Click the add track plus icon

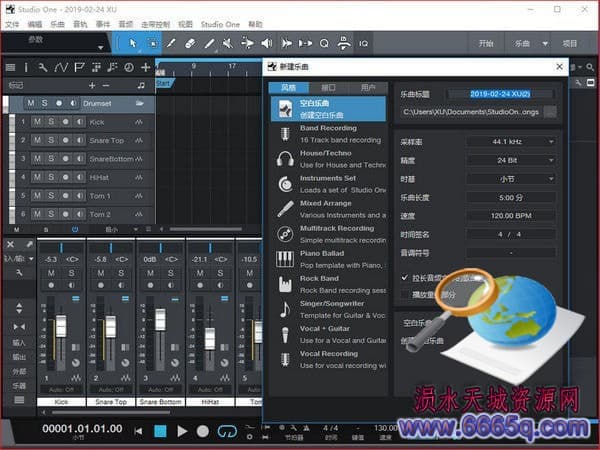click(145, 67)
